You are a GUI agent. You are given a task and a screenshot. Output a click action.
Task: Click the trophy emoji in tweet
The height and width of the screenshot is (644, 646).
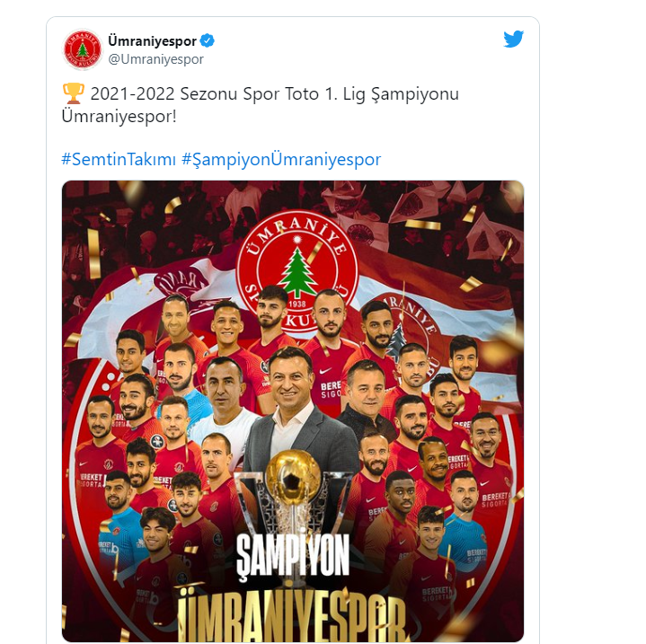[x=74, y=93]
